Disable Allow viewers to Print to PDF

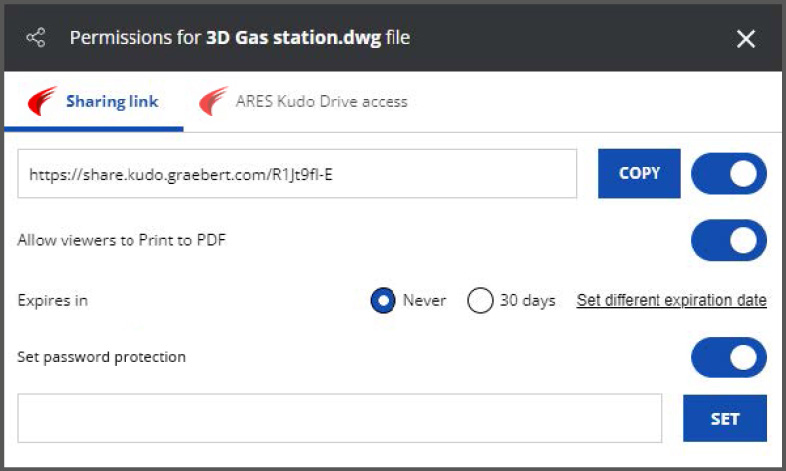(x=728, y=241)
